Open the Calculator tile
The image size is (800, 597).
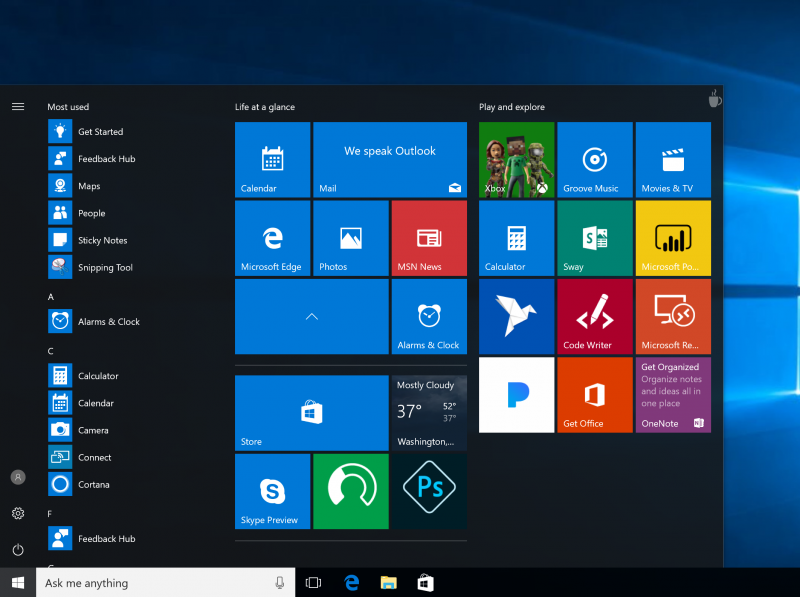[516, 238]
